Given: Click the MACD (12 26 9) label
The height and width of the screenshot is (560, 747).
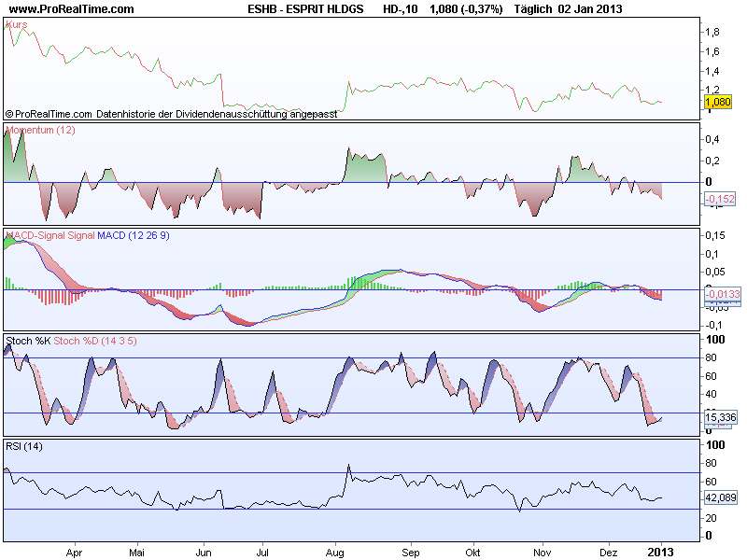Looking at the screenshot, I should click(x=134, y=235).
